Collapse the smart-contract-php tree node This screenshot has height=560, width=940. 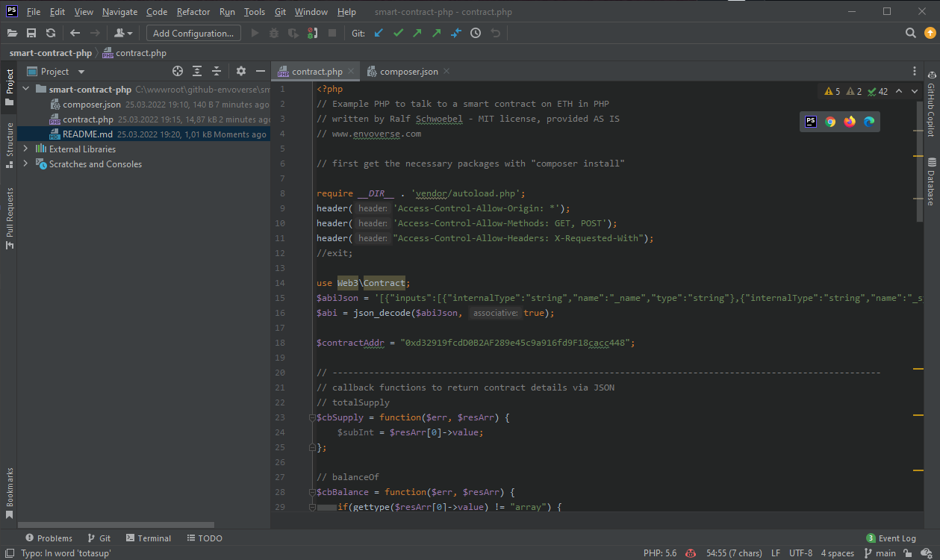click(x=25, y=89)
